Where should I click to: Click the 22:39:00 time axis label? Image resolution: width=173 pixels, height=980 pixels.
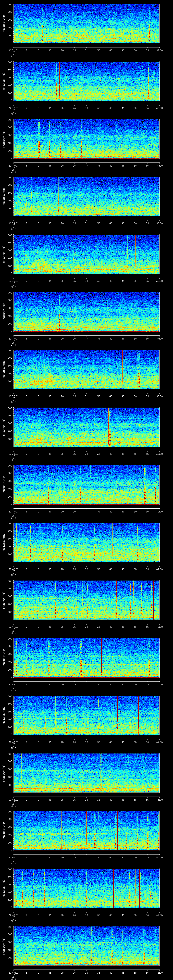click(x=13, y=511)
